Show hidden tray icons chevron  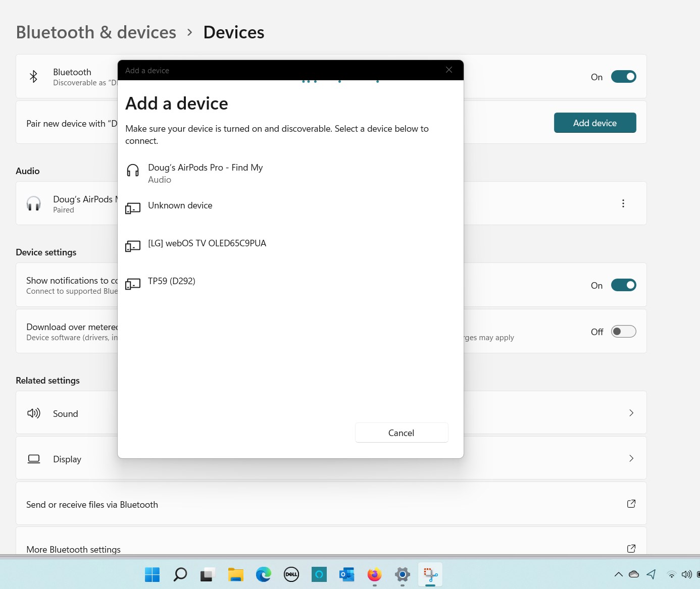[618, 574]
